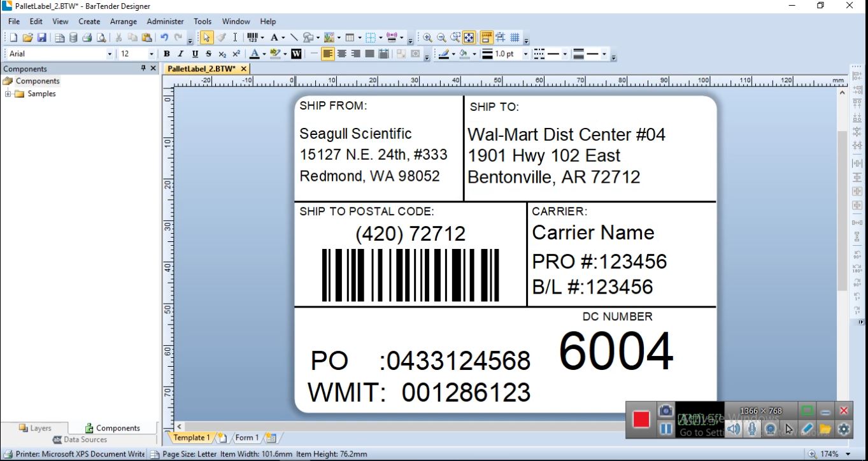868x461 pixels.
Task: Select the shape creation tool
Action: (x=308, y=38)
